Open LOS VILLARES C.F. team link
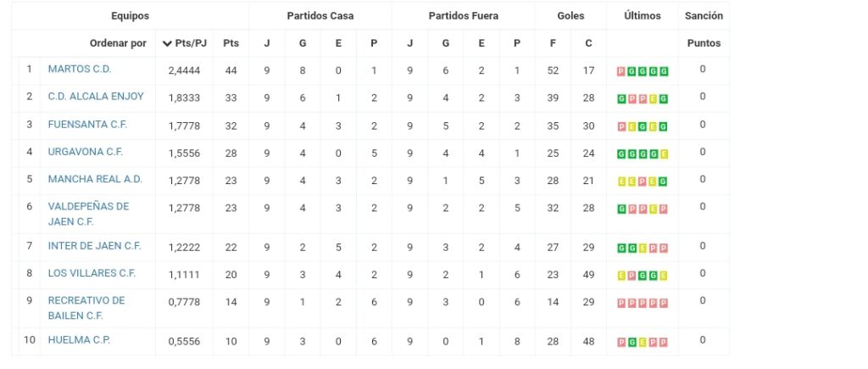 click(92, 273)
